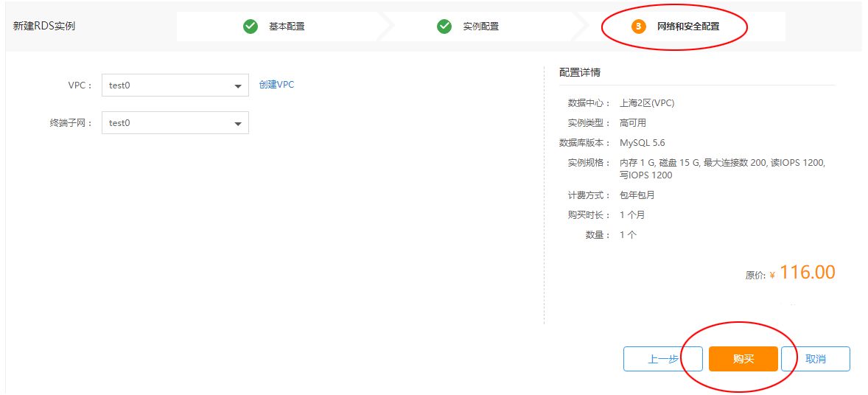Image resolution: width=868 pixels, height=395 pixels.
Task: Click the MySQL 5.6 database version text
Action: [642, 143]
